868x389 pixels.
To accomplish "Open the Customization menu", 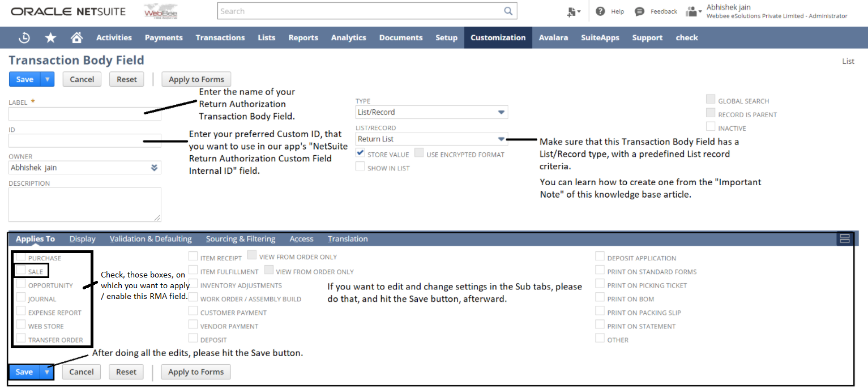I will tap(498, 37).
